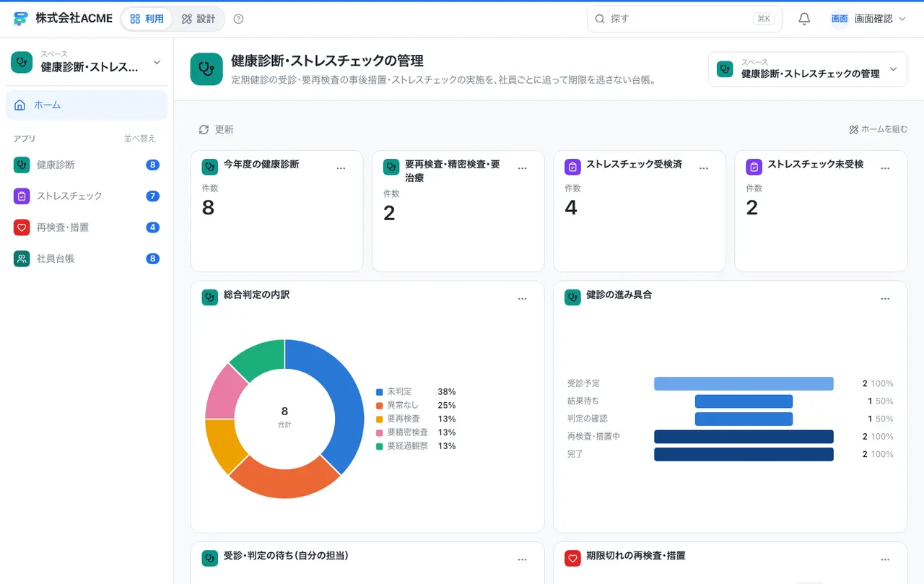
Task: Open the 画面確認 user menu
Action: (x=868, y=19)
